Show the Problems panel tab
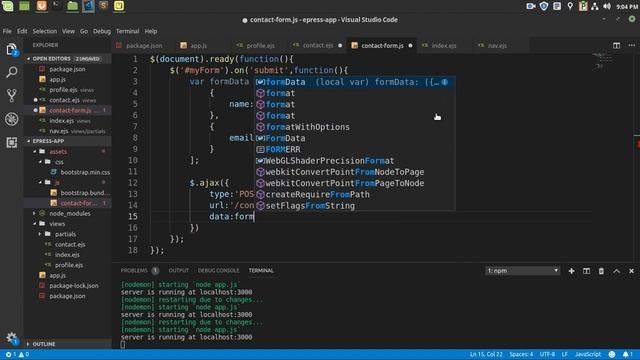Image resolution: width=640 pixels, height=360 pixels. tap(139, 271)
